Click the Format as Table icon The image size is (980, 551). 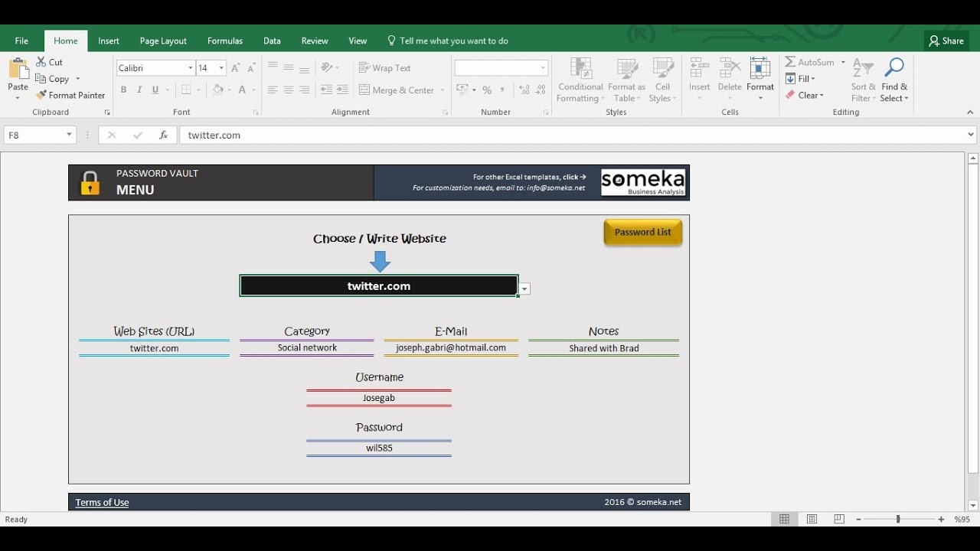pos(627,69)
